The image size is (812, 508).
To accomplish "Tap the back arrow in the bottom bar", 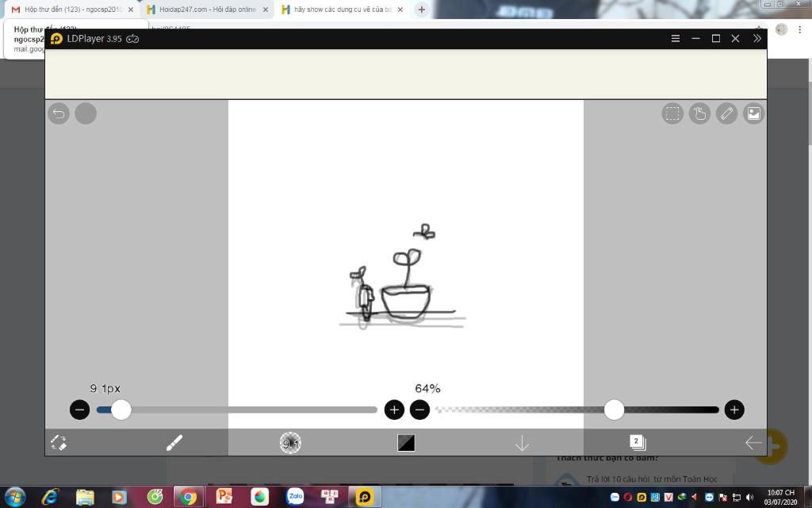I will 753,443.
